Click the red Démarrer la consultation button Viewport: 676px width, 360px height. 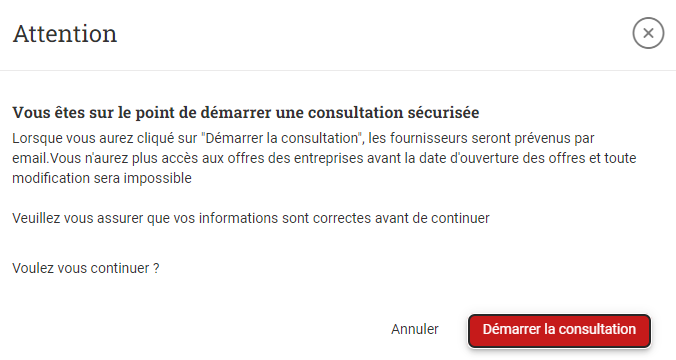click(559, 330)
